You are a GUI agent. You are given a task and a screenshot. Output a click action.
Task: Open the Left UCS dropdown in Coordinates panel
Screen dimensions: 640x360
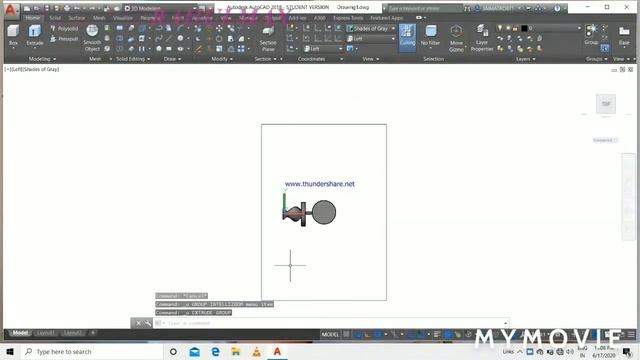click(323, 49)
